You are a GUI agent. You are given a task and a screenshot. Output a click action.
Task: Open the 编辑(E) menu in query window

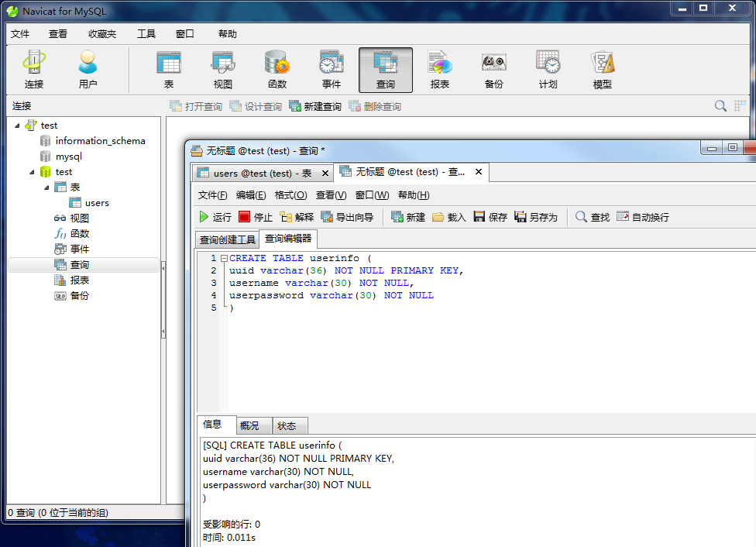pos(251,195)
